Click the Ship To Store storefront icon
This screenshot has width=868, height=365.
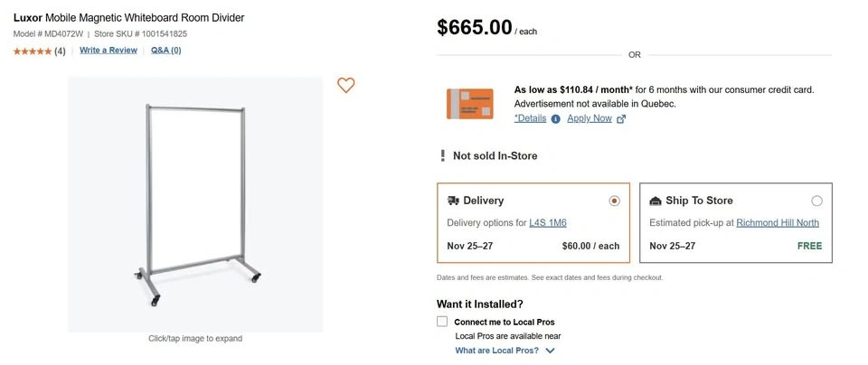coord(656,201)
